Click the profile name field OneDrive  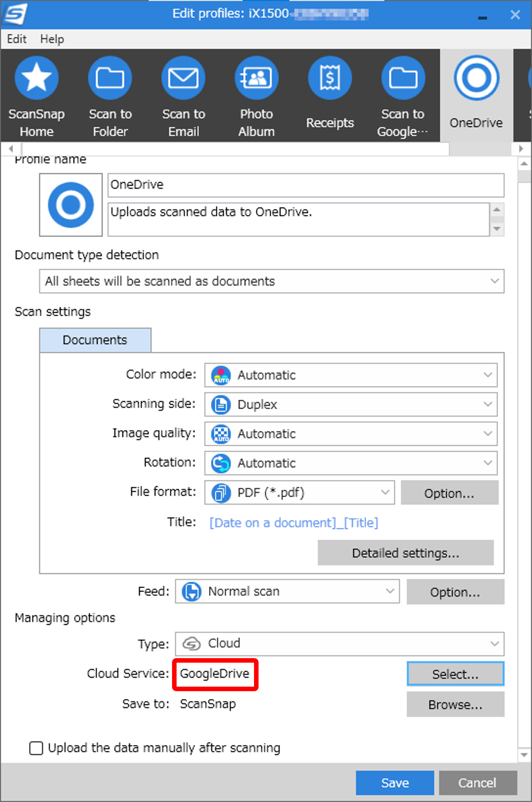(306, 185)
